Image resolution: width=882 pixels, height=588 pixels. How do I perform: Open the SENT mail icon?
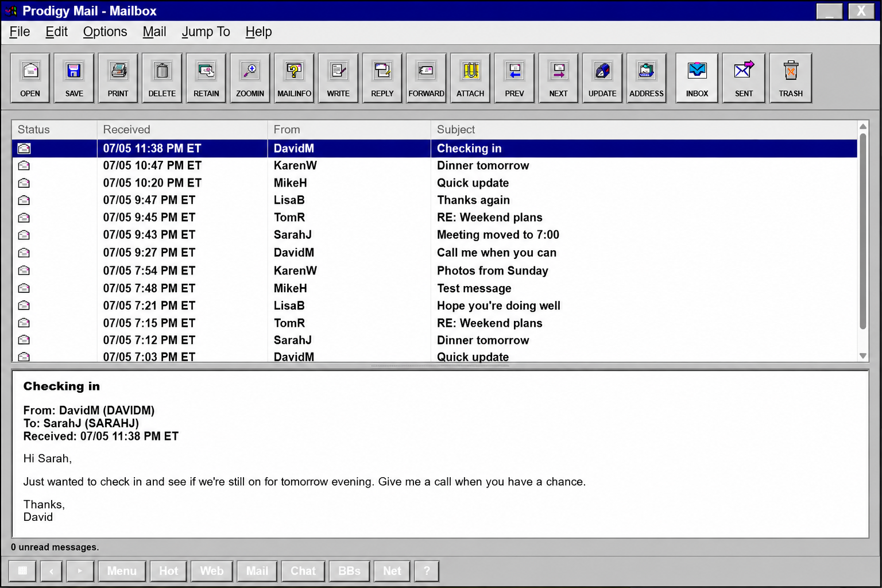click(744, 78)
